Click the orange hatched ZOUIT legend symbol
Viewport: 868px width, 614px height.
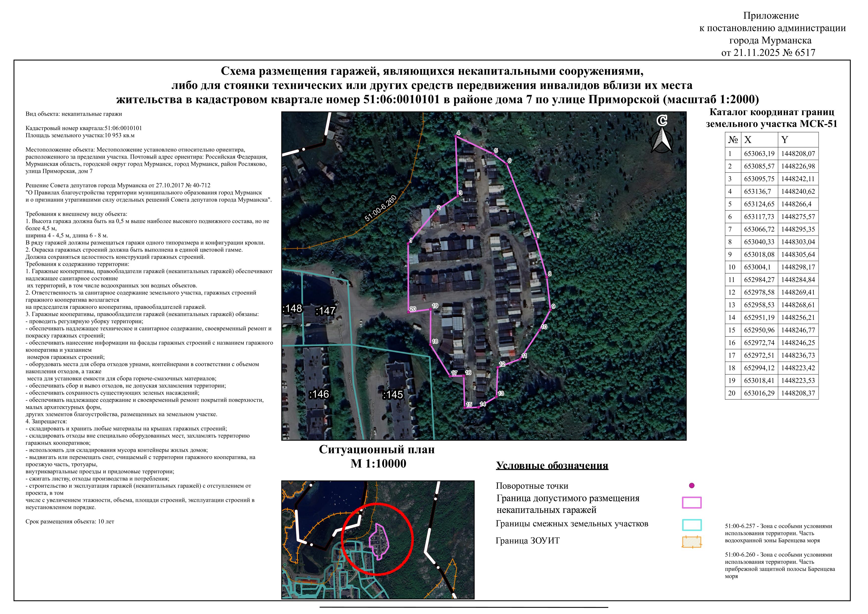coord(691,542)
